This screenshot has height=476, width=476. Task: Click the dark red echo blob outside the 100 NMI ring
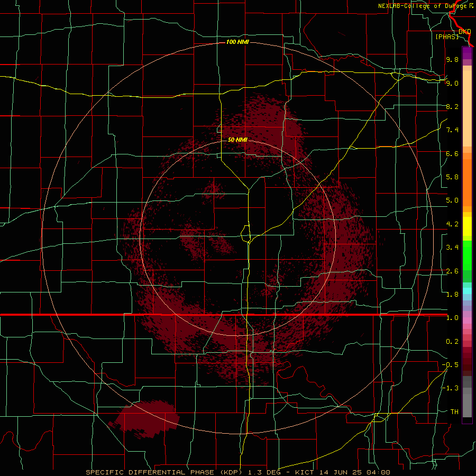145,419
